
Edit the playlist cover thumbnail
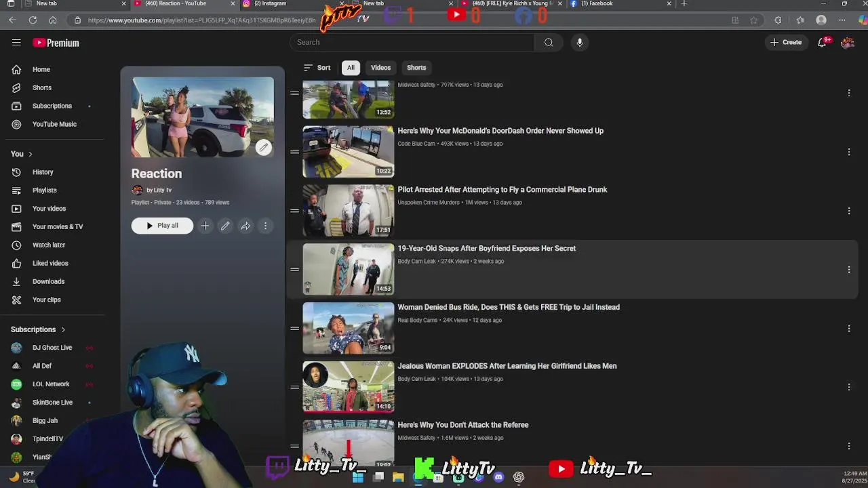(x=264, y=147)
